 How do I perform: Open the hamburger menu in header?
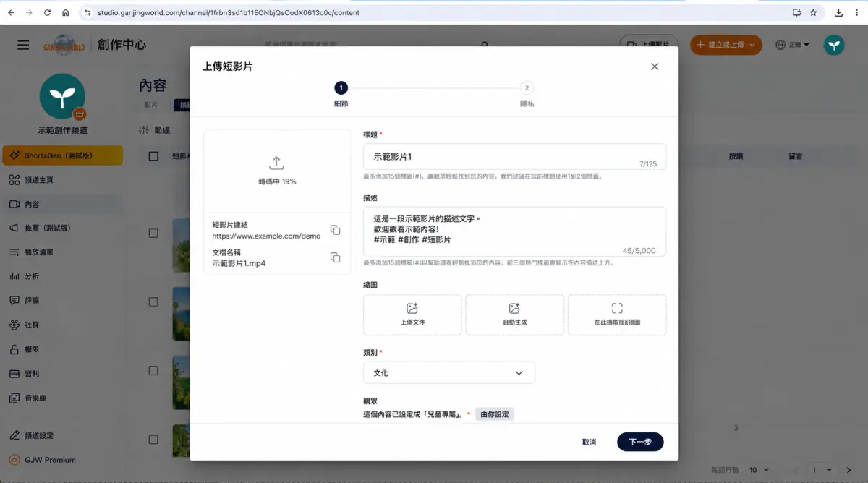23,45
